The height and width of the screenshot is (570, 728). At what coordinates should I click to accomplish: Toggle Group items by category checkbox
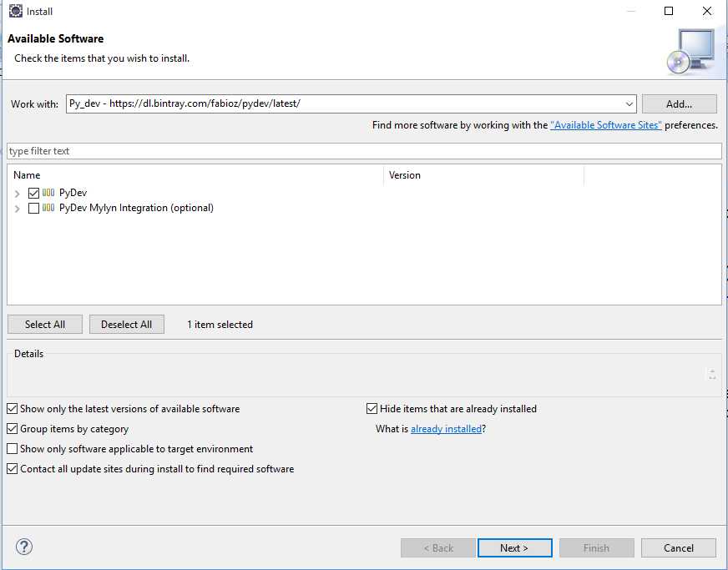[x=12, y=429]
